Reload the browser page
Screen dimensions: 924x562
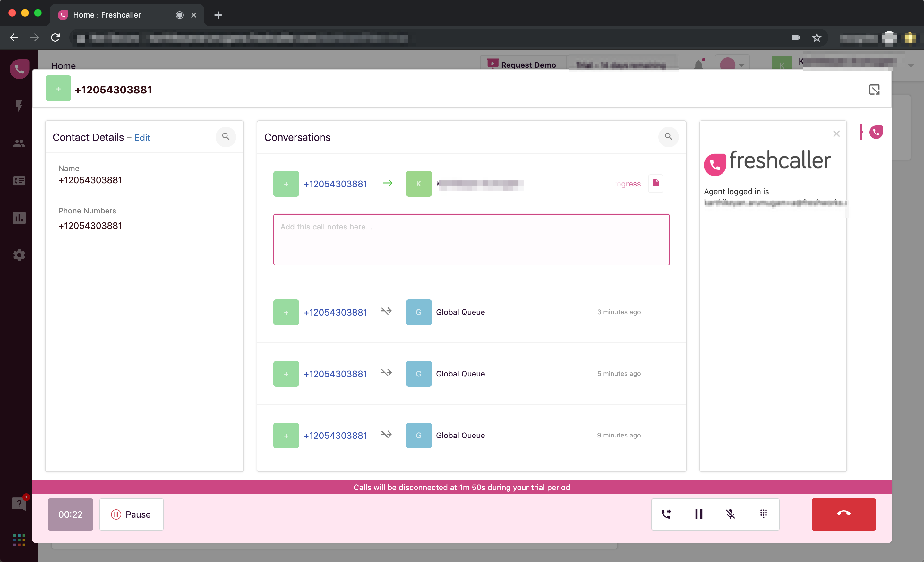point(56,38)
